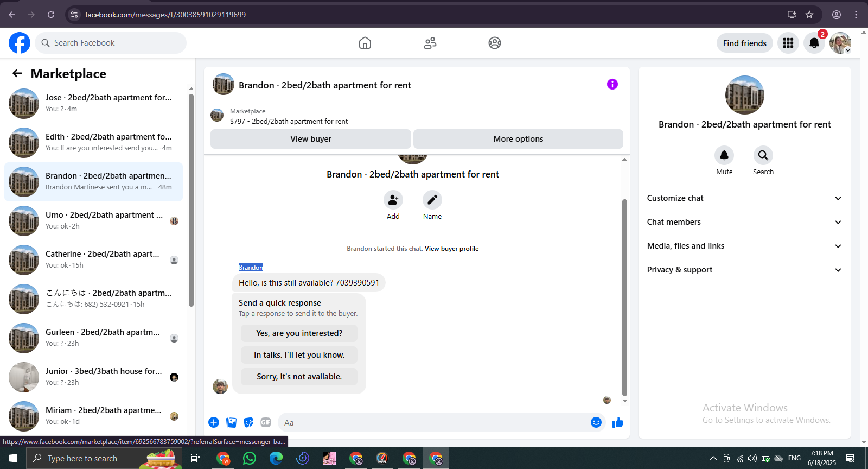Image resolution: width=868 pixels, height=469 pixels.
Task: Open the Friends icon in top navigation
Action: [x=430, y=43]
